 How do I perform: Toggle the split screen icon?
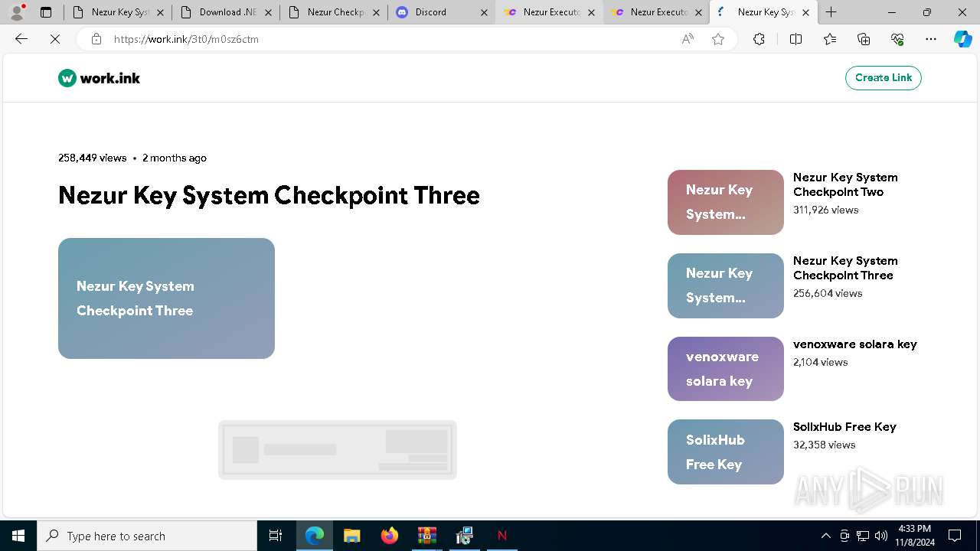[x=795, y=39]
